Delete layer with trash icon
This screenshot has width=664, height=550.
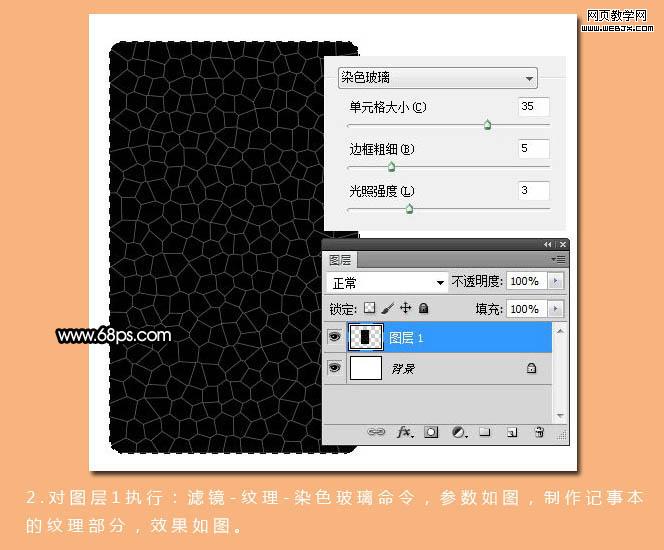pos(539,432)
